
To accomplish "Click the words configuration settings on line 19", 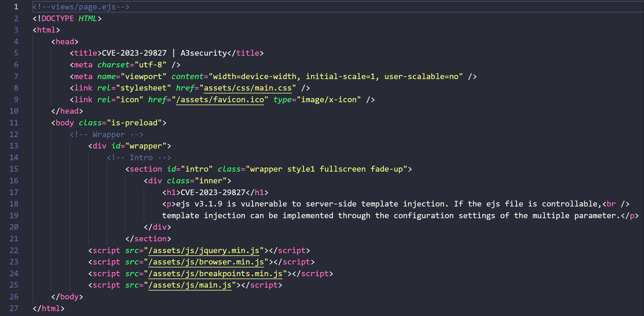I will pyautogui.click(x=445, y=216).
